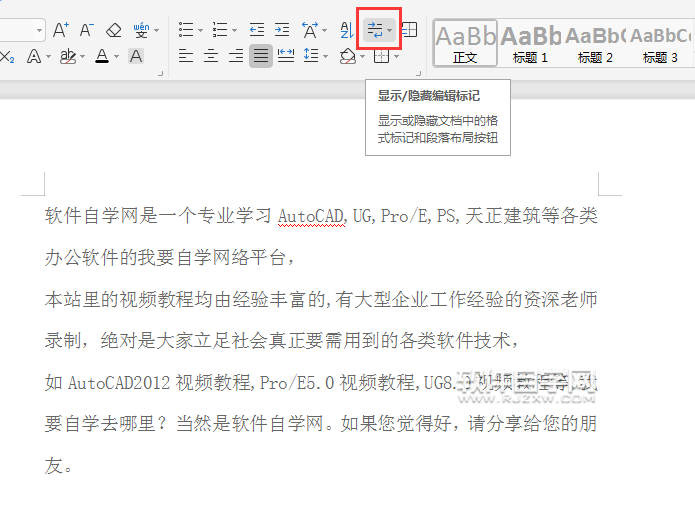The width and height of the screenshot is (695, 523).
Task: Click the line starting 要自学去哪里？
Action: pos(321,424)
